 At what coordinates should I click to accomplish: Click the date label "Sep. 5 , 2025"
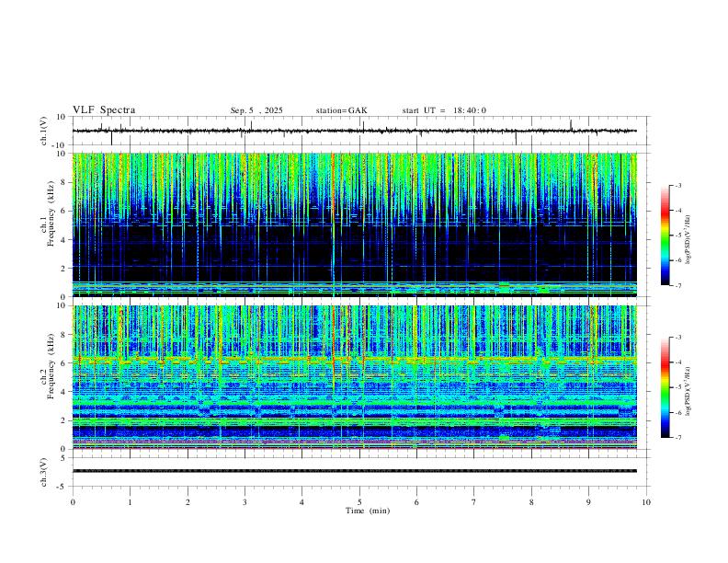[x=256, y=110]
